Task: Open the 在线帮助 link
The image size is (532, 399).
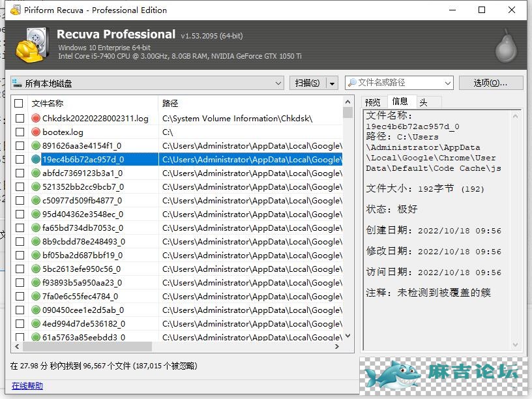Action: (27, 386)
